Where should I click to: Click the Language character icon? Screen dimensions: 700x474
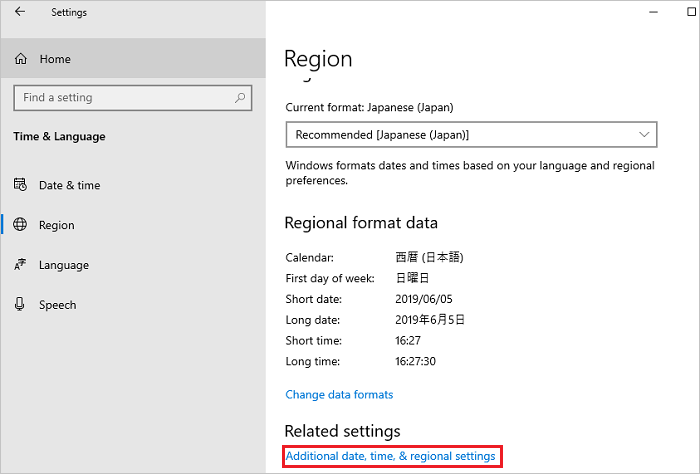tap(20, 265)
